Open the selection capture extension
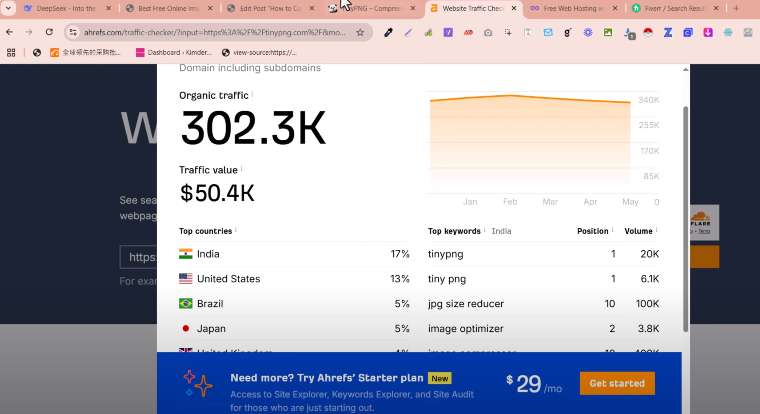 [x=508, y=32]
